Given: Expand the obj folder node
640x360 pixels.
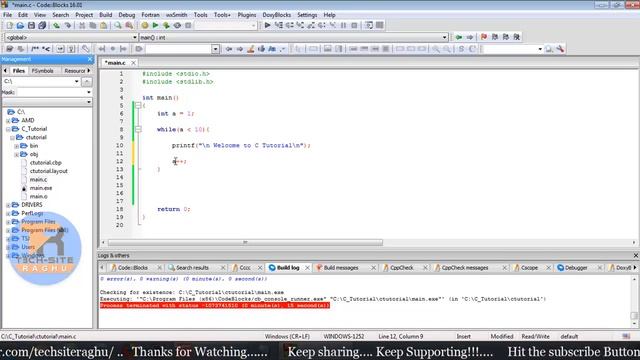Looking at the screenshot, I should click(16, 155).
